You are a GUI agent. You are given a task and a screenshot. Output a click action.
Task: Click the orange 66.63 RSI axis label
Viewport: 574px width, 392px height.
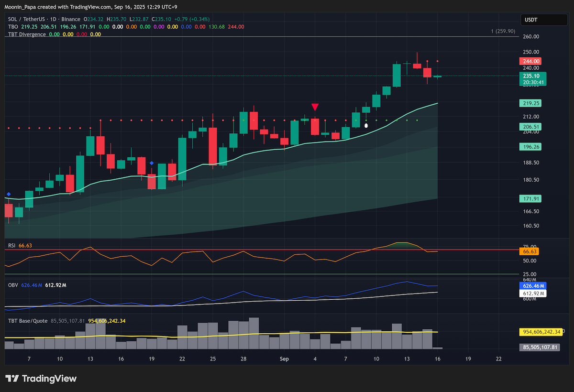[529, 251]
